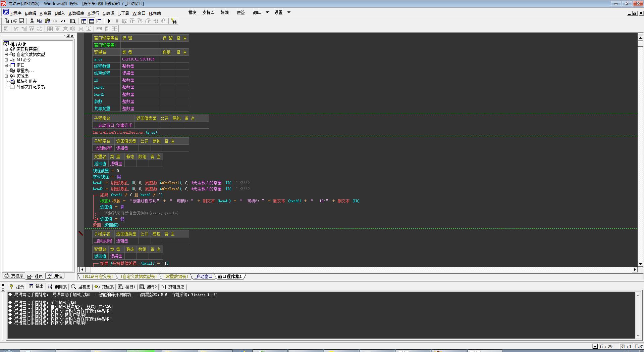Open the F.程序 menu
Screen dimensions: 644x352
pos(16,13)
